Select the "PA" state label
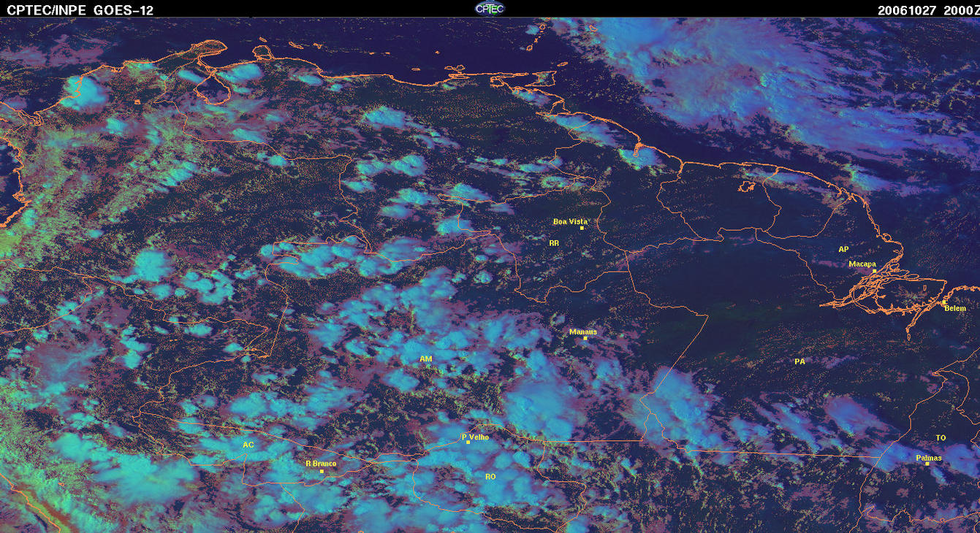The width and height of the screenshot is (980, 533). 799,361
